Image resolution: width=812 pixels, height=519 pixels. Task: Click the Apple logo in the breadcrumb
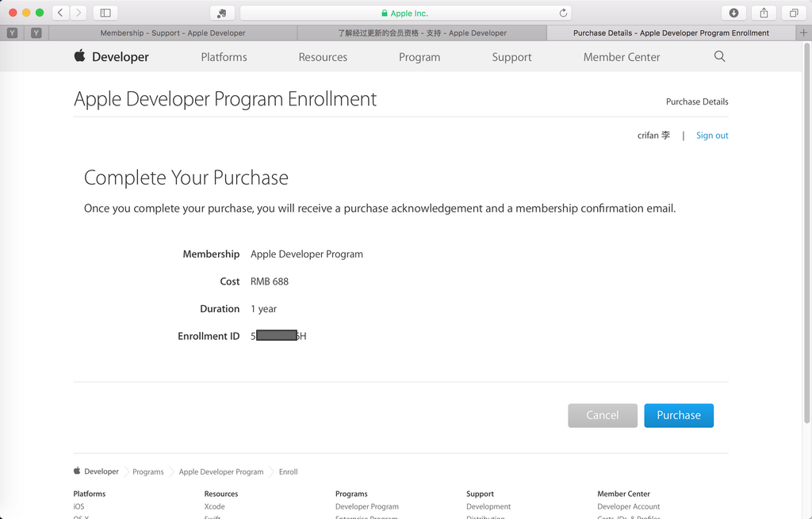pyautogui.click(x=77, y=471)
